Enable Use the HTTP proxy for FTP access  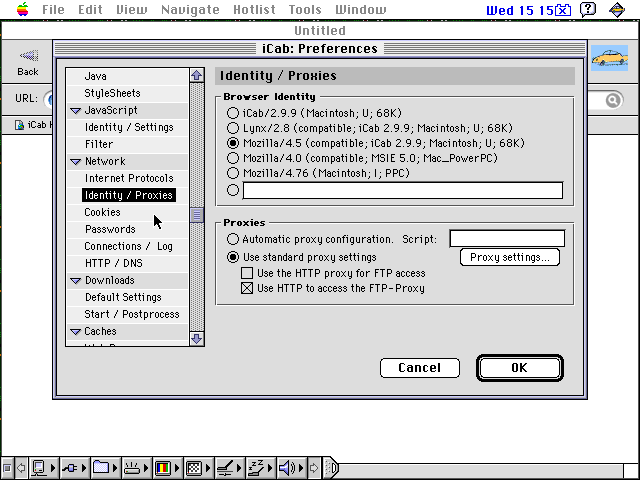coord(247,273)
